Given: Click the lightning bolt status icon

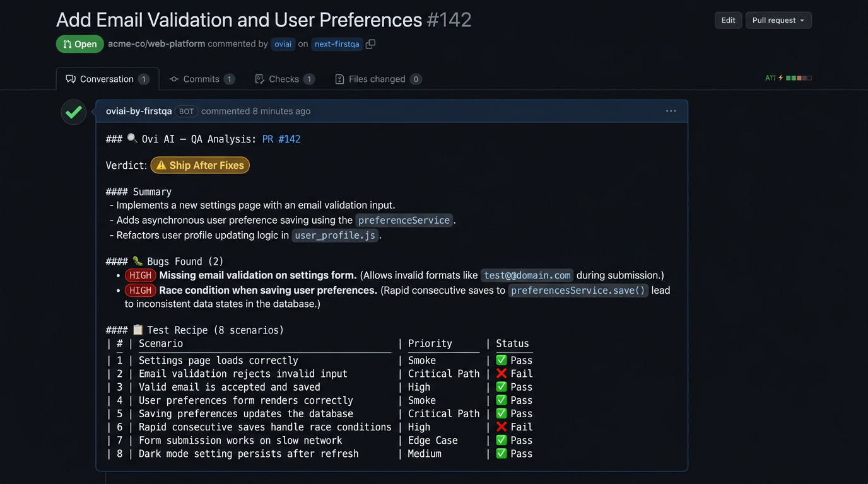Looking at the screenshot, I should [x=780, y=78].
